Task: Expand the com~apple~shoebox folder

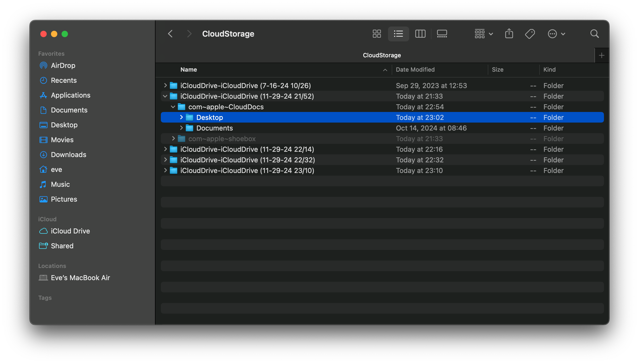Action: click(x=173, y=138)
